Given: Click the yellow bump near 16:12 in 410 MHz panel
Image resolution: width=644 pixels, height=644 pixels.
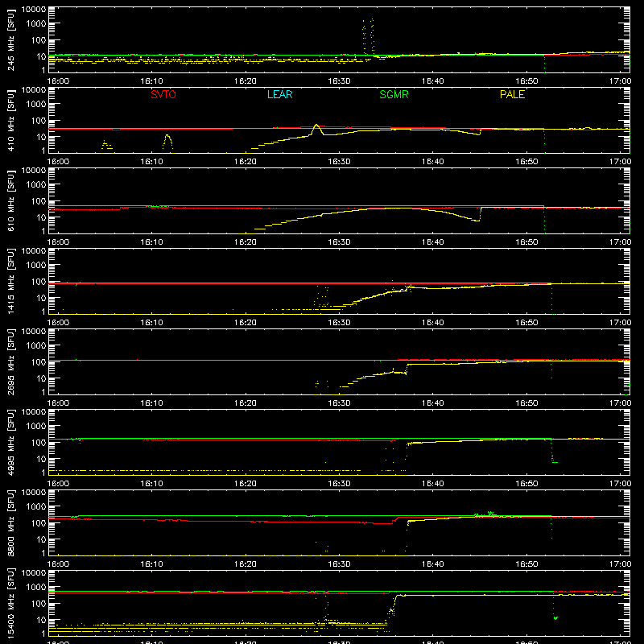Looking at the screenshot, I should click(167, 143).
